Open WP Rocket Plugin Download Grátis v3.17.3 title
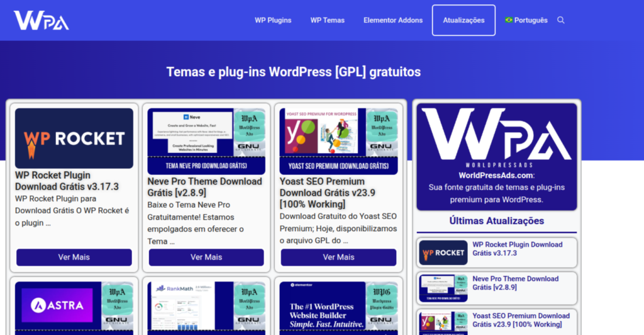644x335 pixels. click(x=67, y=181)
